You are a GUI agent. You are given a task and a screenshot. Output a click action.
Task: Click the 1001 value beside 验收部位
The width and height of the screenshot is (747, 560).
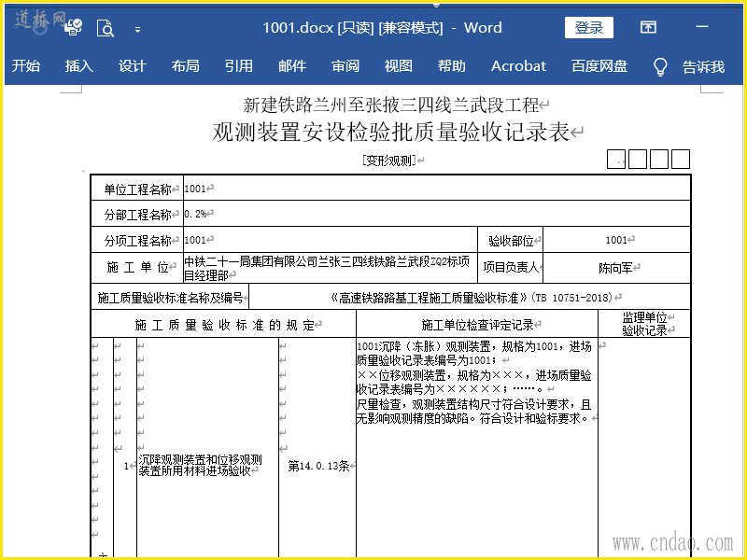(x=616, y=240)
